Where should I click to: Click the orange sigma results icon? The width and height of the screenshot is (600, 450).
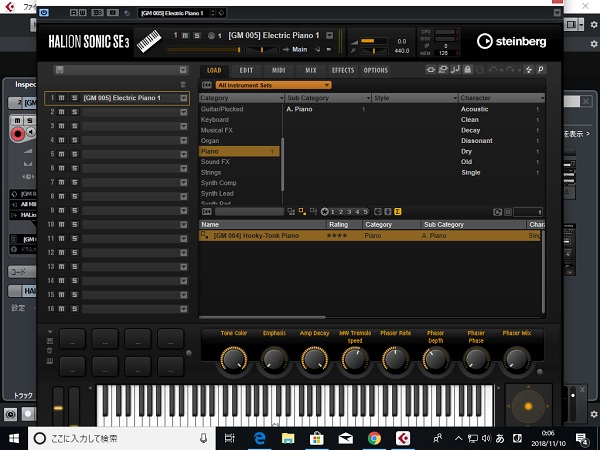pyautogui.click(x=398, y=212)
